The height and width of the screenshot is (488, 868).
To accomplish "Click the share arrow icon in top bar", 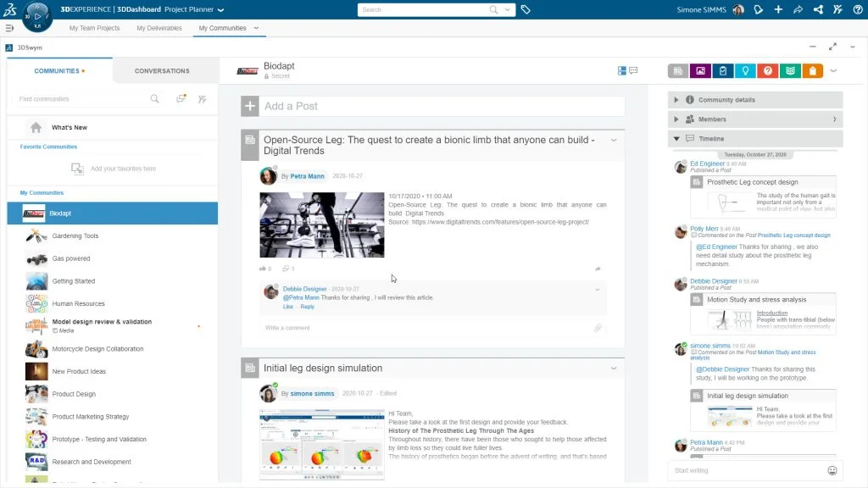I will point(798,9).
